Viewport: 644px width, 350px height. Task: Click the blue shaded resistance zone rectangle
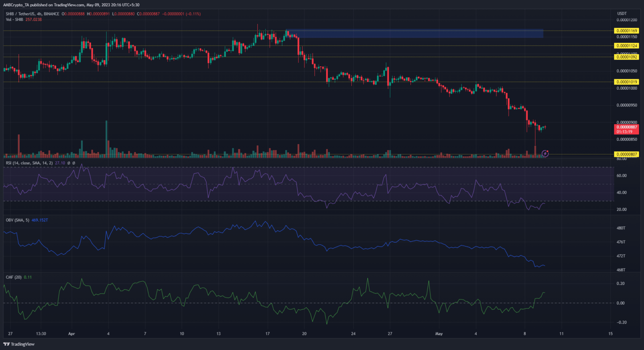(415, 34)
